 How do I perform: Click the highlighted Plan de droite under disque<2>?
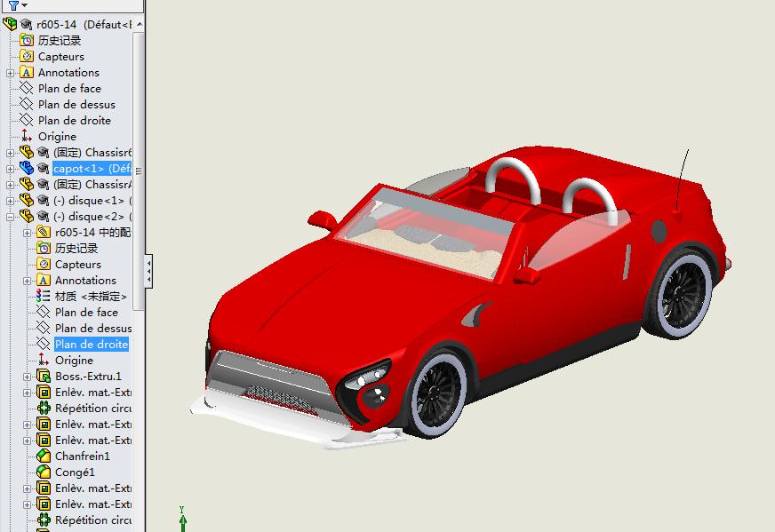(x=91, y=345)
